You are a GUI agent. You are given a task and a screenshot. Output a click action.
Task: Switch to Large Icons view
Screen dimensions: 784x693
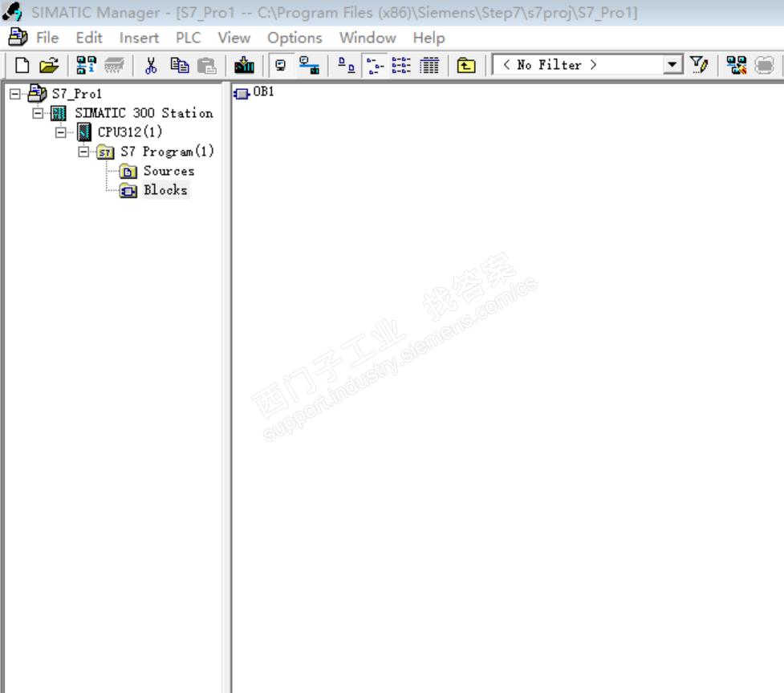[346, 66]
